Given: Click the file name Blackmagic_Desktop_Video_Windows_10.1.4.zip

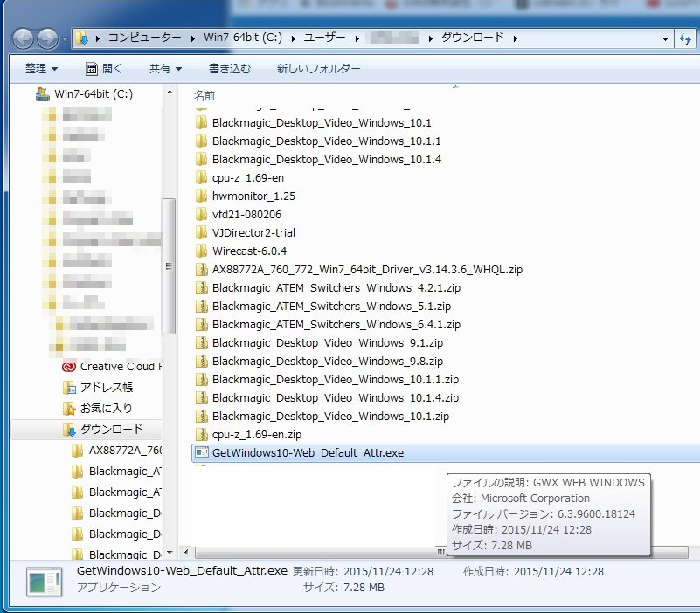Looking at the screenshot, I should pyautogui.click(x=336, y=397).
